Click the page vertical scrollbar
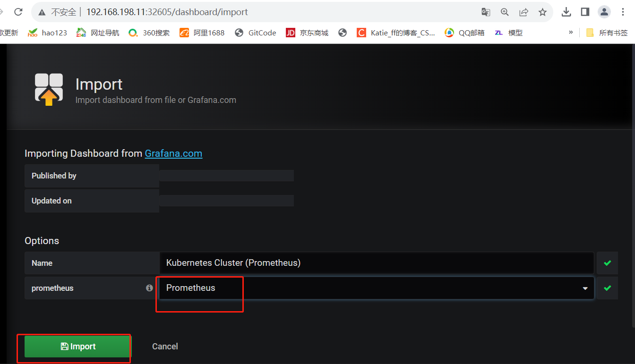Screen dimensions: 635x364 click(x=633, y=186)
